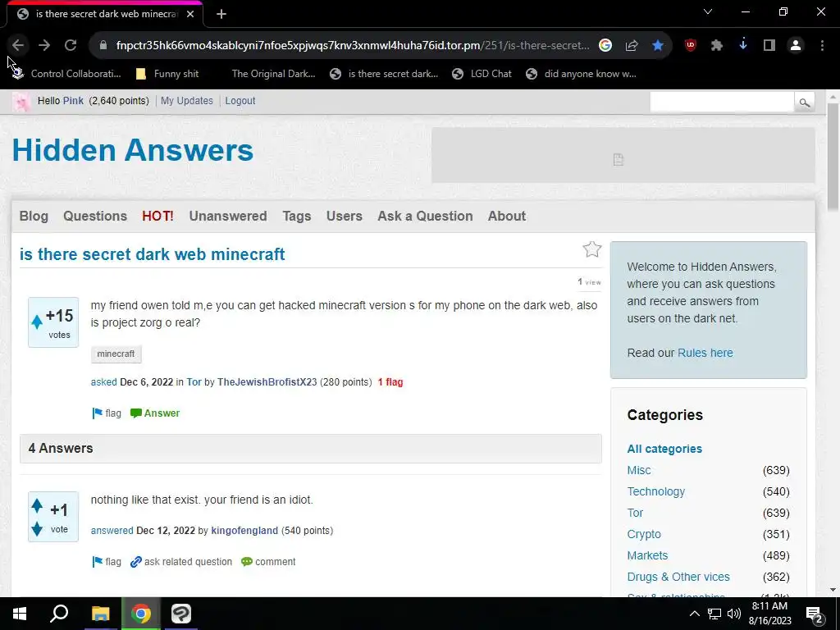Select All categories in sidebar
This screenshot has width=840, height=630.
point(664,449)
